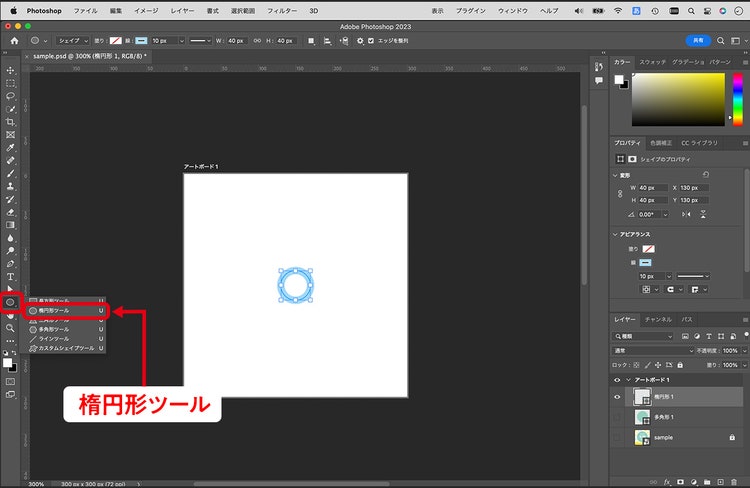Click flip horizontal icon in Properties

coord(686,214)
